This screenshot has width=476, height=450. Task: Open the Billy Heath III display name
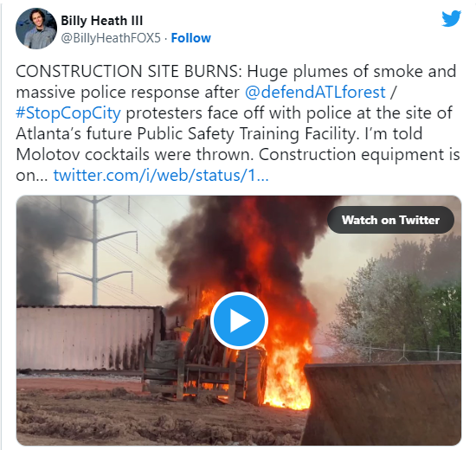point(102,21)
